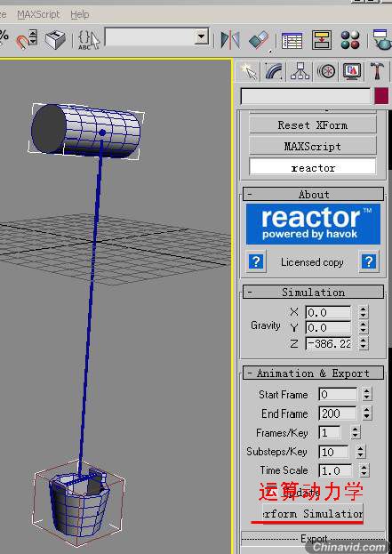Open the Display panel tab

coord(351,72)
